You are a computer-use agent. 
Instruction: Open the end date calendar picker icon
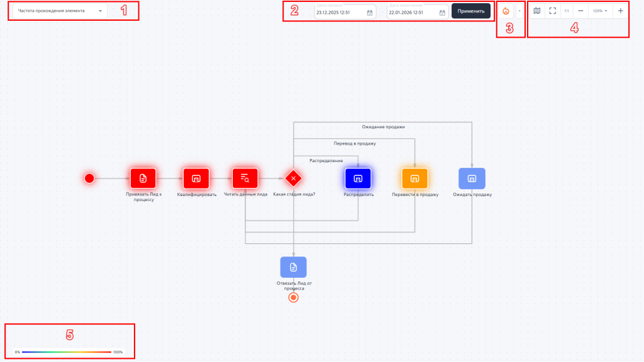[x=442, y=12]
